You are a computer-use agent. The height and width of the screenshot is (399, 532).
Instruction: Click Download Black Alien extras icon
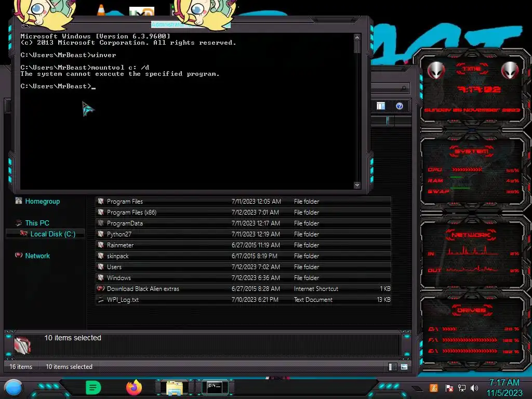tap(101, 288)
